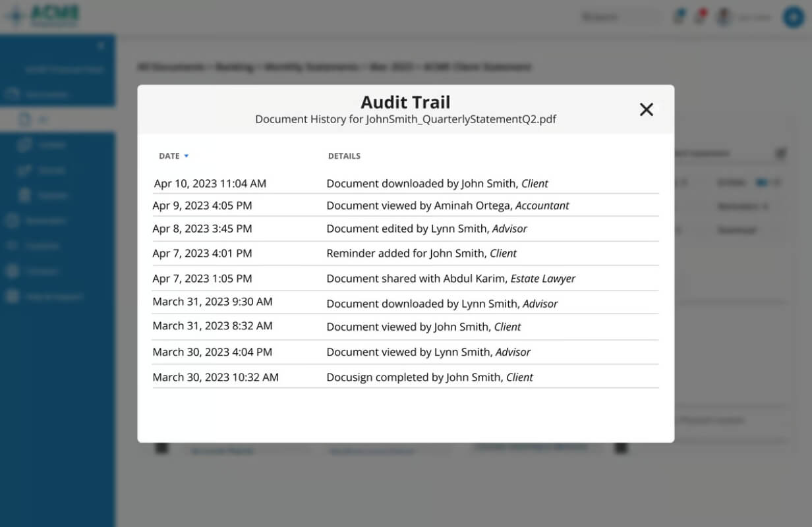Select the row shared with Abdul Karim
The image size is (812, 527).
pos(405,278)
